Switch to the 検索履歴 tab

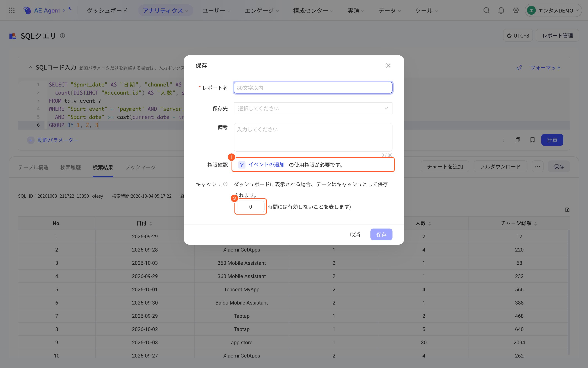pyautogui.click(x=70, y=167)
